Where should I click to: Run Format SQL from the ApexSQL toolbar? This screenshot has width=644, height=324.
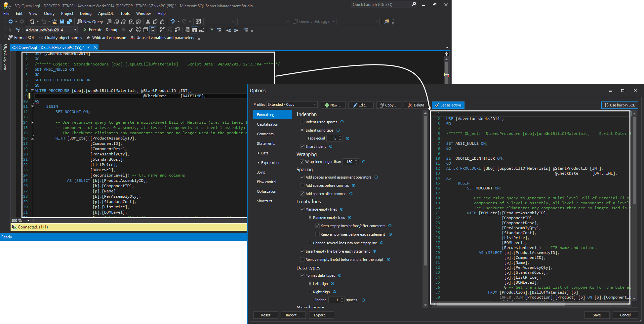[22, 37]
